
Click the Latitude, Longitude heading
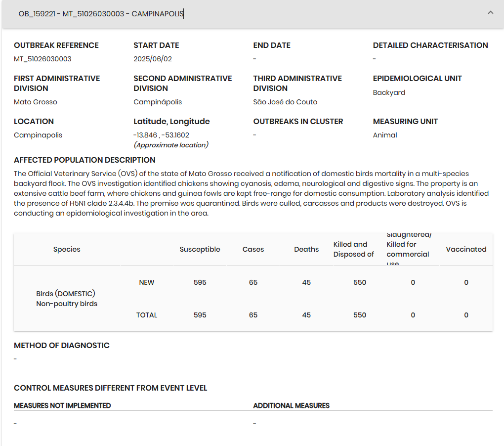[x=171, y=122]
